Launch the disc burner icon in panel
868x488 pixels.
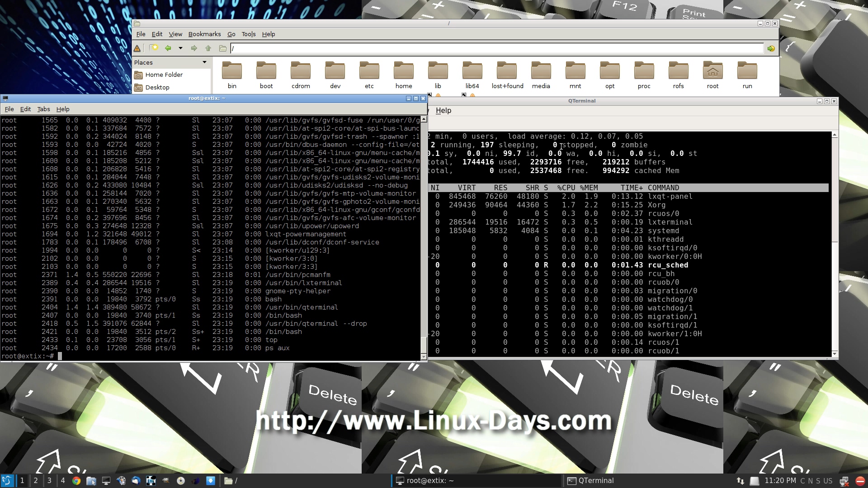[x=181, y=481]
